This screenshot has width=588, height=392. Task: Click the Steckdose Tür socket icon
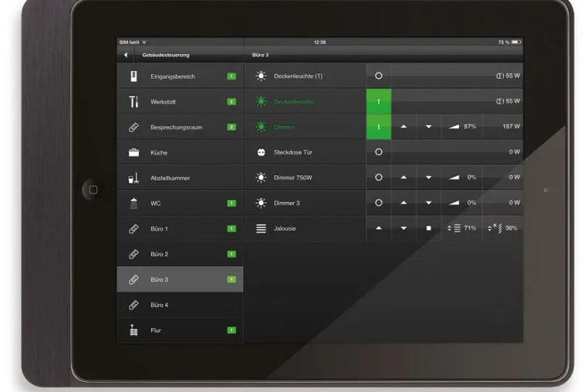click(x=261, y=152)
